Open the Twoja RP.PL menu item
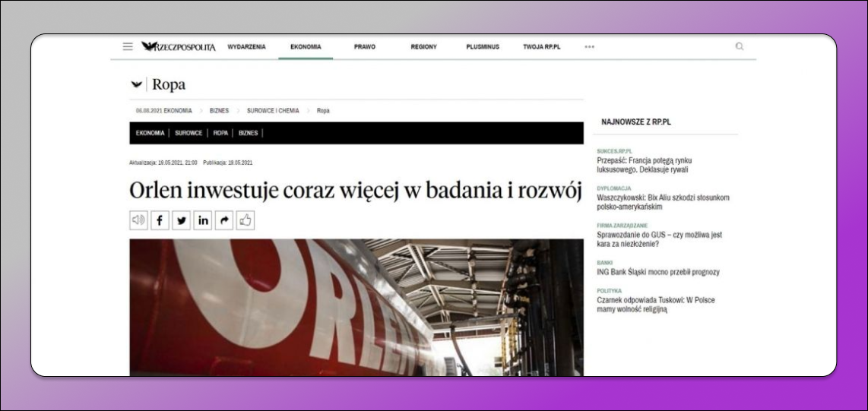This screenshot has width=868, height=411. click(541, 47)
